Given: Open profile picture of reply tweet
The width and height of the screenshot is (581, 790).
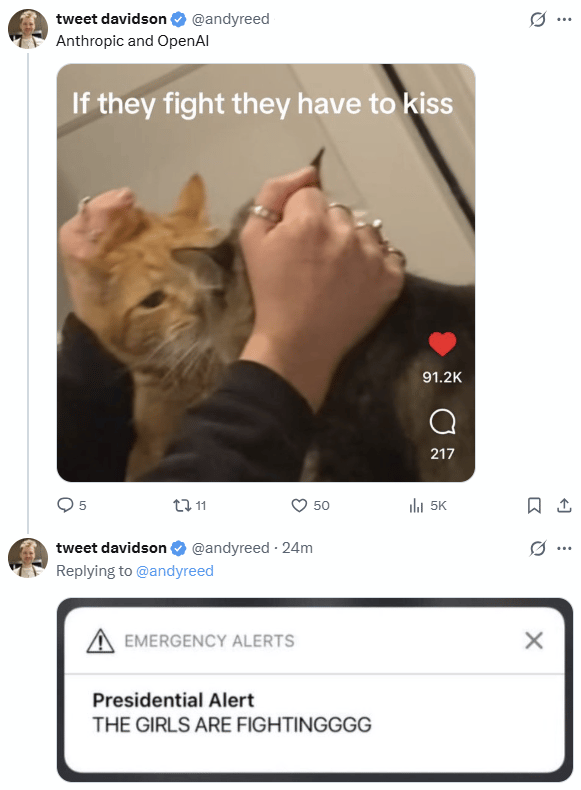Looking at the screenshot, I should coord(28,558).
